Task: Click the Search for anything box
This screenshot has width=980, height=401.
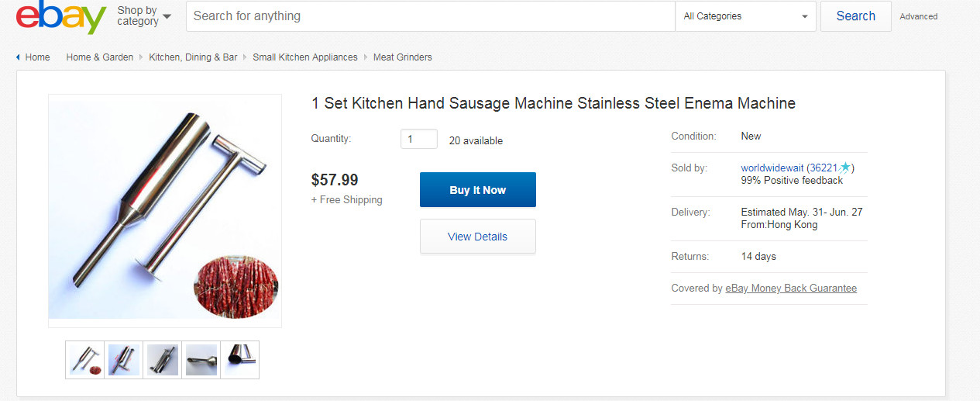Action: tap(430, 16)
